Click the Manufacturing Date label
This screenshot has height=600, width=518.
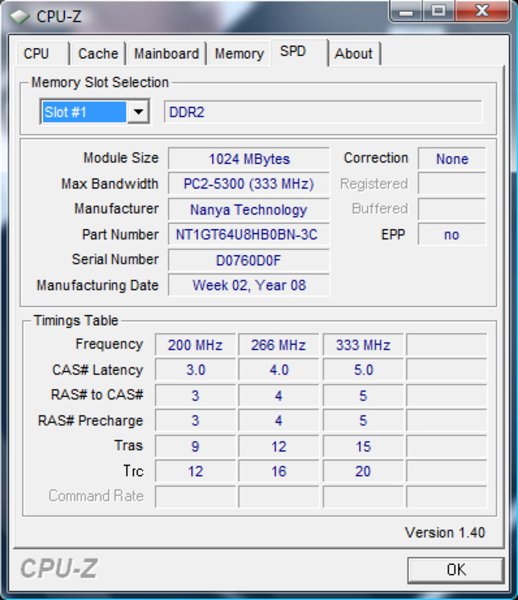(98, 285)
